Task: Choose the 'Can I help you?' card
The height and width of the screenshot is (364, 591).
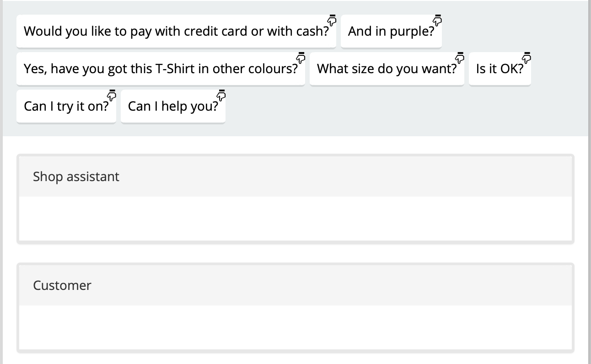Action: pyautogui.click(x=172, y=107)
